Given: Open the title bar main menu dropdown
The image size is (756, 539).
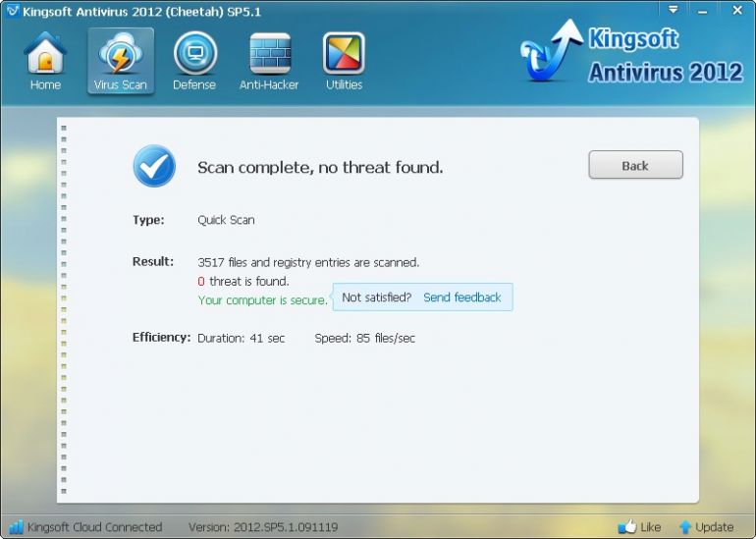Looking at the screenshot, I should pyautogui.click(x=675, y=9).
